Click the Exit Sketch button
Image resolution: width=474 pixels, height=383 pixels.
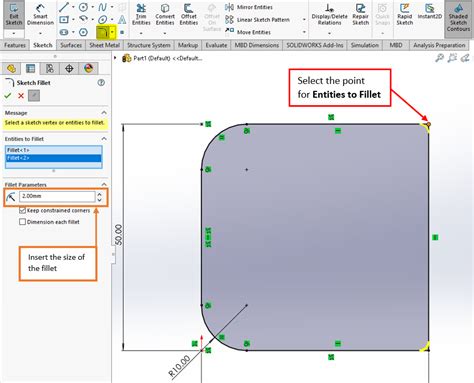[14, 15]
